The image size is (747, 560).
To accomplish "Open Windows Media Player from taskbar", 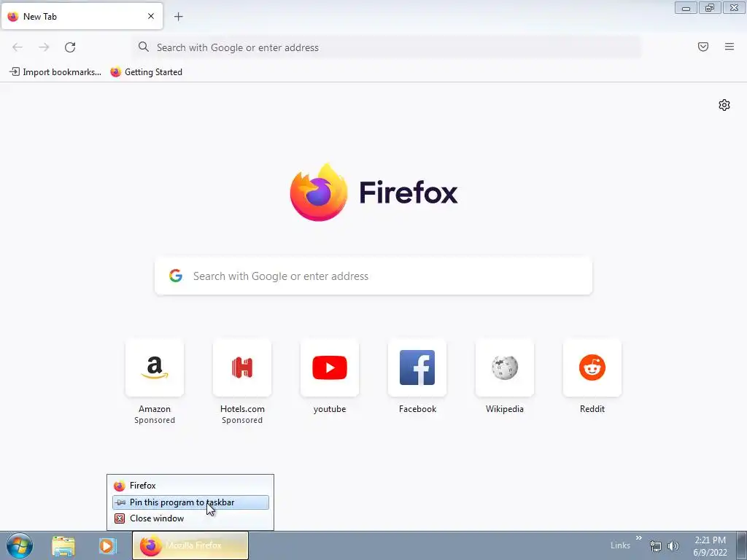I will 108,545.
